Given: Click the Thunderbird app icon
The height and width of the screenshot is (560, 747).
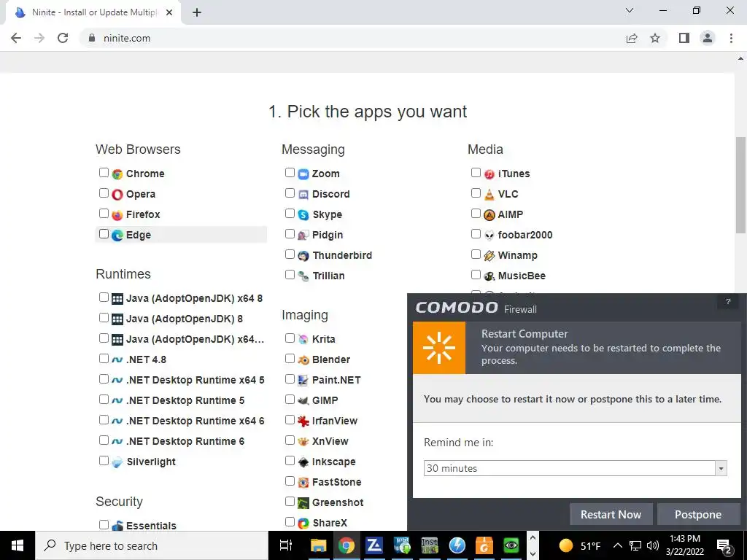Looking at the screenshot, I should coord(303,256).
